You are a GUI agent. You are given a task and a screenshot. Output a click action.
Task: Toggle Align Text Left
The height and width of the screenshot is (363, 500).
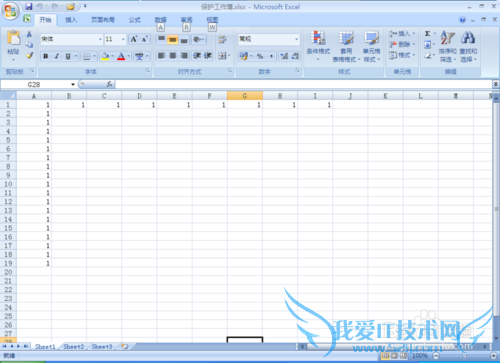pos(161,56)
